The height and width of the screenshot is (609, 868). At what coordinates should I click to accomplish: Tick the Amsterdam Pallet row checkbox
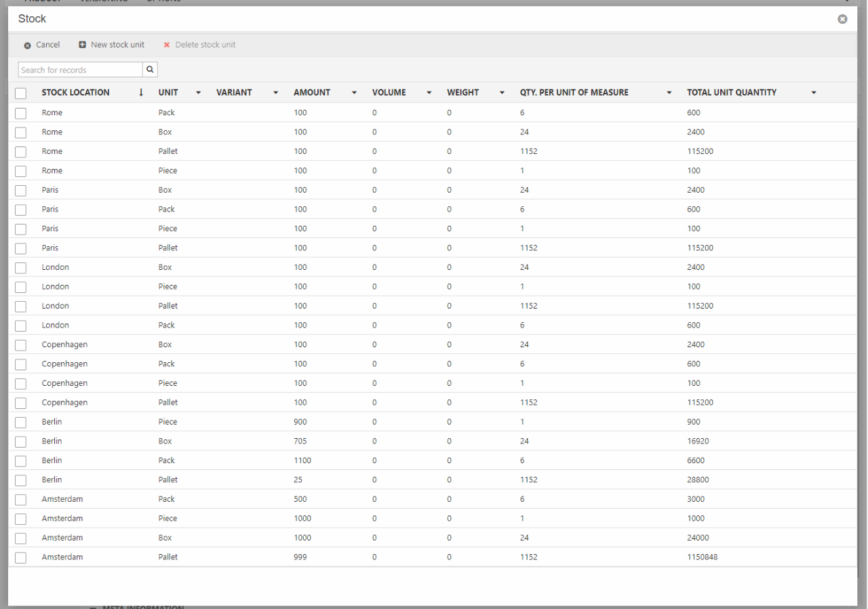(20, 557)
